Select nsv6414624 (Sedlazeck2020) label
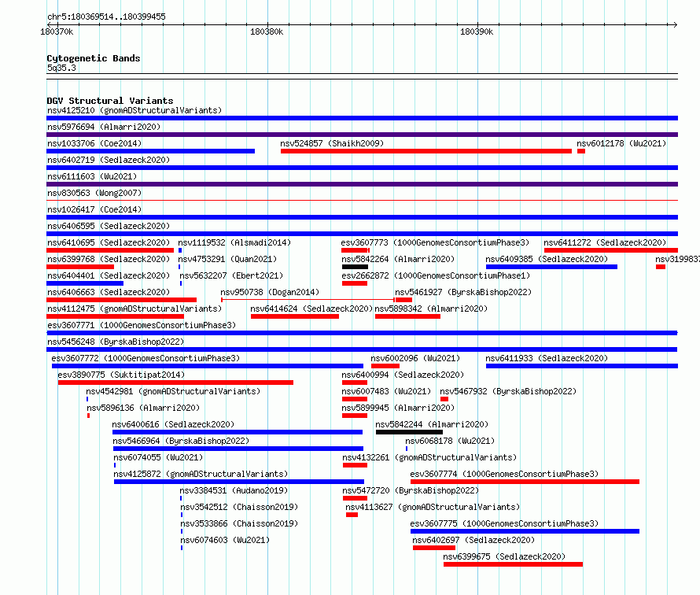The width and height of the screenshot is (700, 595). click(x=311, y=309)
